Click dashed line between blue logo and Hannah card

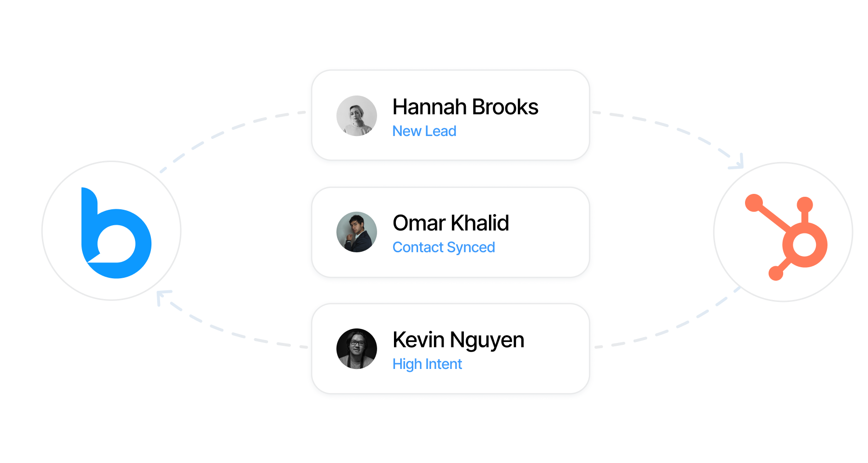coord(227,130)
